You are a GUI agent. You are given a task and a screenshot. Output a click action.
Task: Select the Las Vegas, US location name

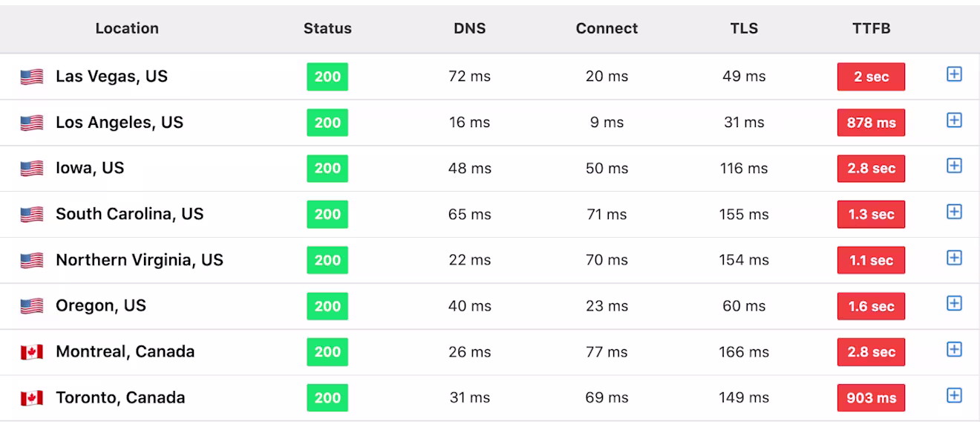point(111,77)
